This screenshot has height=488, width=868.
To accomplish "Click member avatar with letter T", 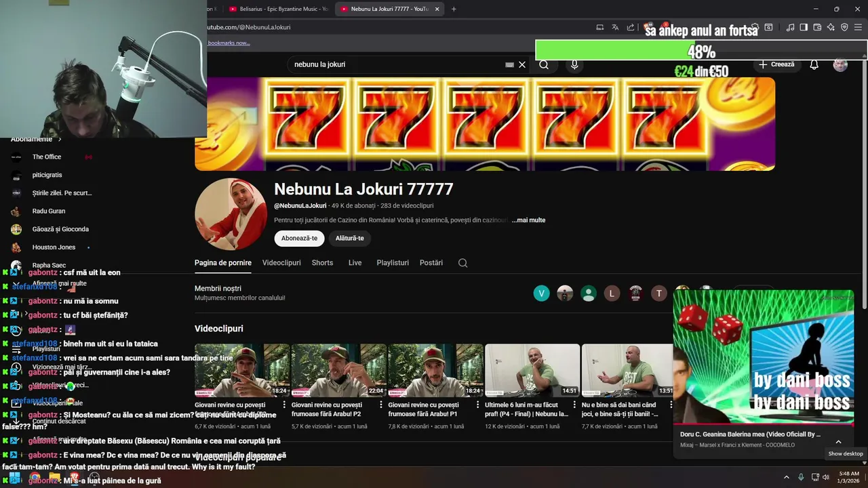I will 659,293.
